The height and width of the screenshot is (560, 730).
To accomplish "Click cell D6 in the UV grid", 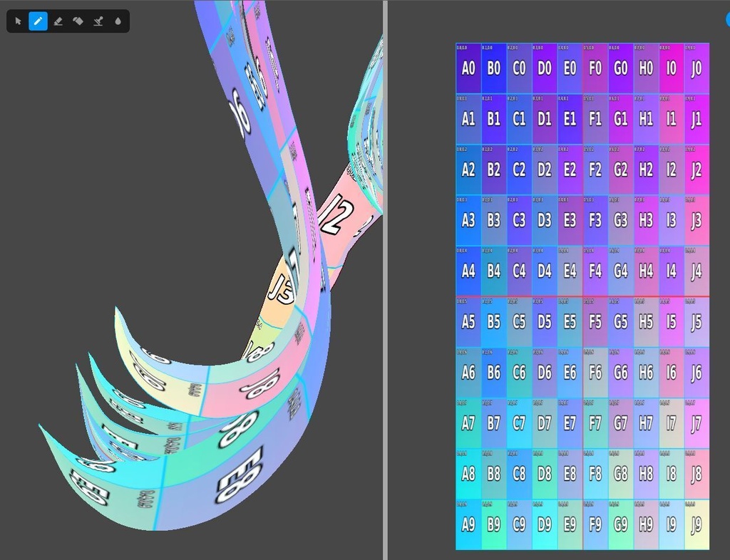I will pos(544,373).
